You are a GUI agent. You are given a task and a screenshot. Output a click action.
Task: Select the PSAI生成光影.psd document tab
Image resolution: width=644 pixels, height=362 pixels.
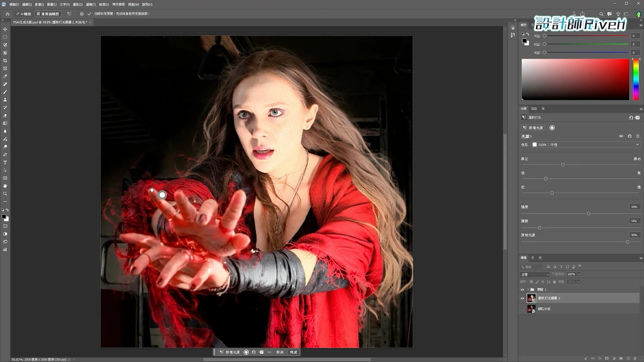(x=50, y=22)
